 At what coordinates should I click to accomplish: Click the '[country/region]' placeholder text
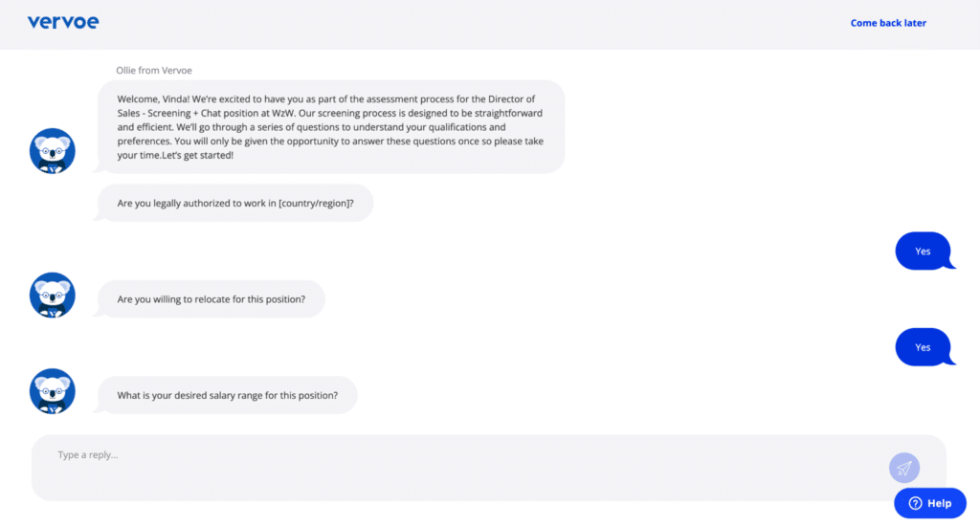(x=313, y=203)
